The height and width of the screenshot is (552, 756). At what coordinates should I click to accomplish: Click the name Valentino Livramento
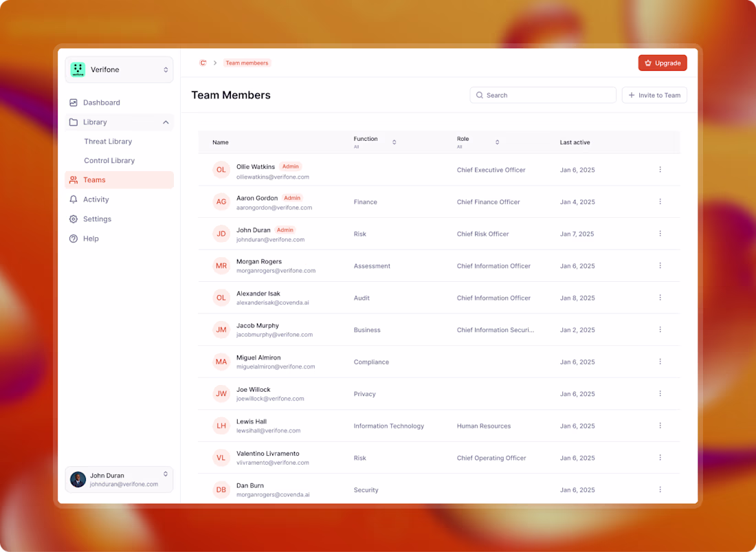coord(267,454)
